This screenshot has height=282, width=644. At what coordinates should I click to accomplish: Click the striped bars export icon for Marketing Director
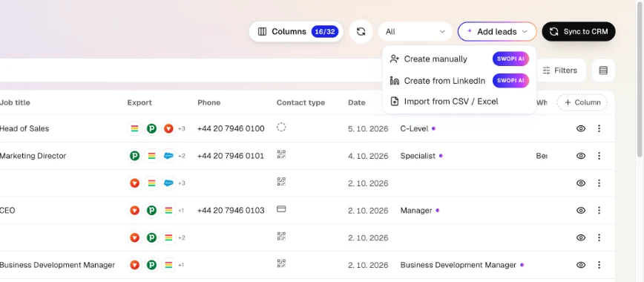point(151,156)
